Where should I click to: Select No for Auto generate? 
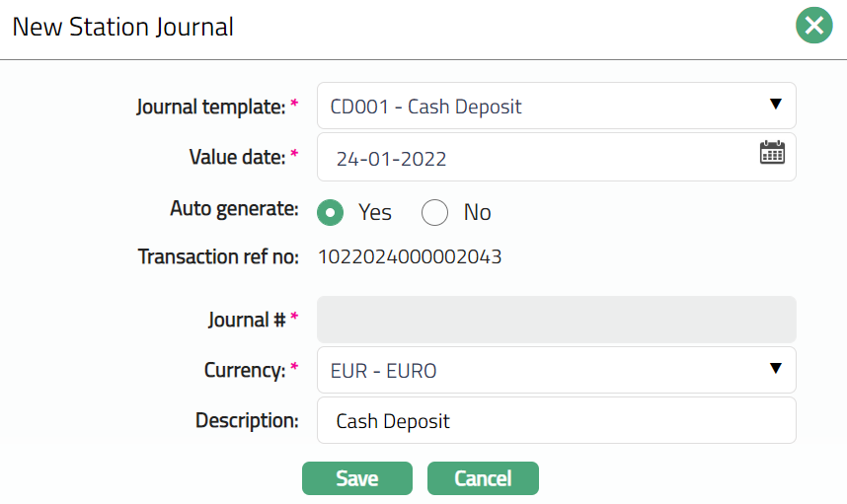click(x=435, y=212)
